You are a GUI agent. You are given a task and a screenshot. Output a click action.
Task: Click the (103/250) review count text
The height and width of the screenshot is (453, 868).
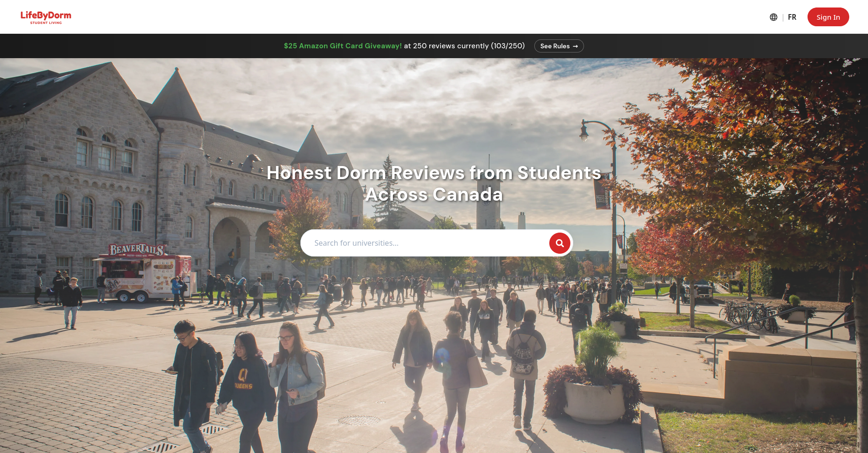tap(508, 46)
